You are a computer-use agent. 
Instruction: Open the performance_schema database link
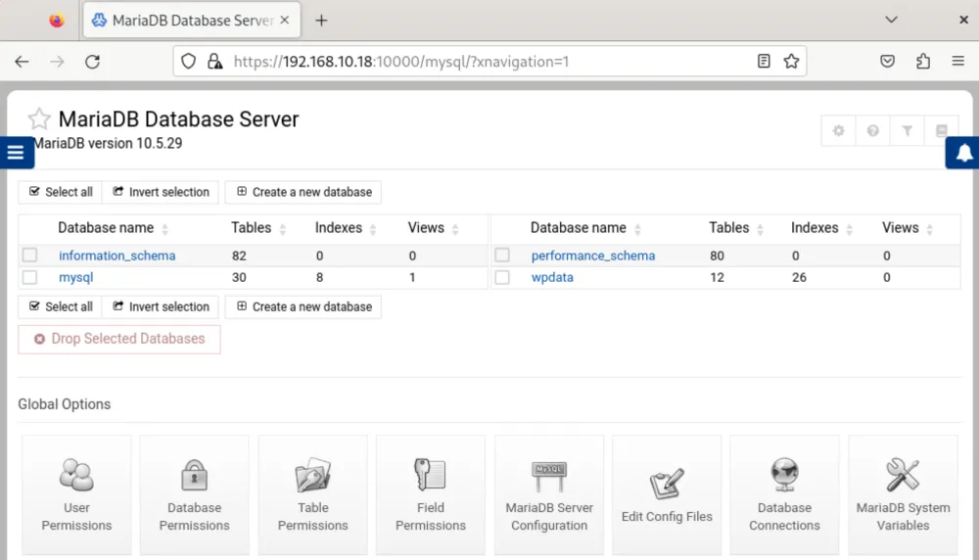pos(593,256)
